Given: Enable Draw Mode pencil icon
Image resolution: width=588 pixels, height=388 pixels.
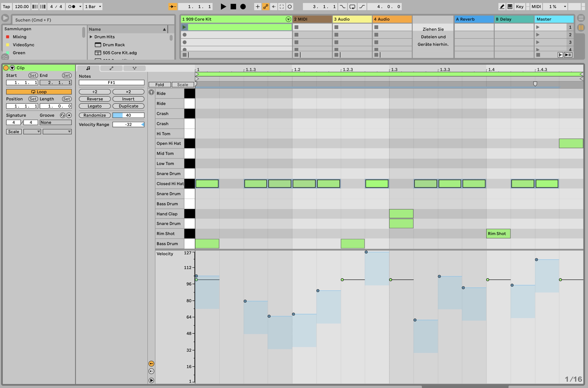Looking at the screenshot, I should (x=502, y=7).
